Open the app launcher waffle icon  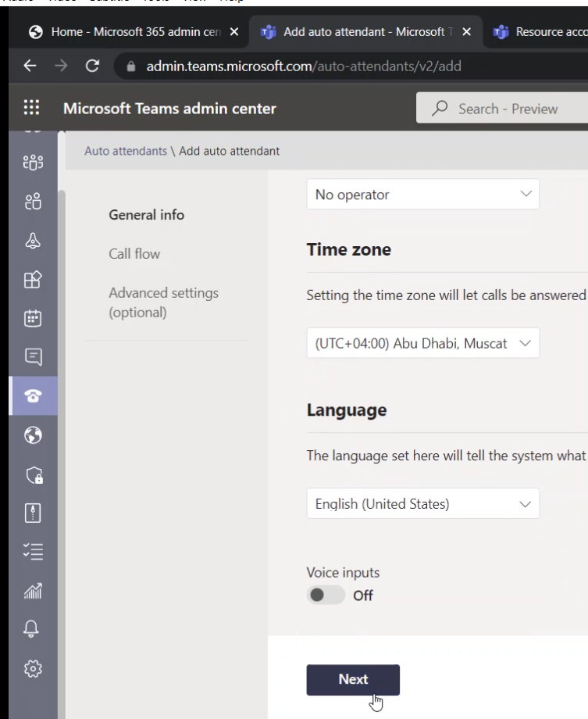click(32, 109)
